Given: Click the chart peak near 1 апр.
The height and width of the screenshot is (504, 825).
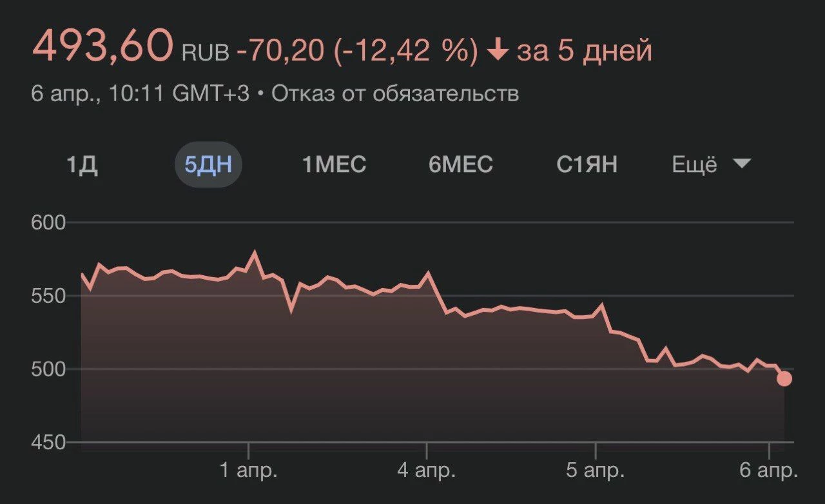Looking at the screenshot, I should (x=254, y=253).
